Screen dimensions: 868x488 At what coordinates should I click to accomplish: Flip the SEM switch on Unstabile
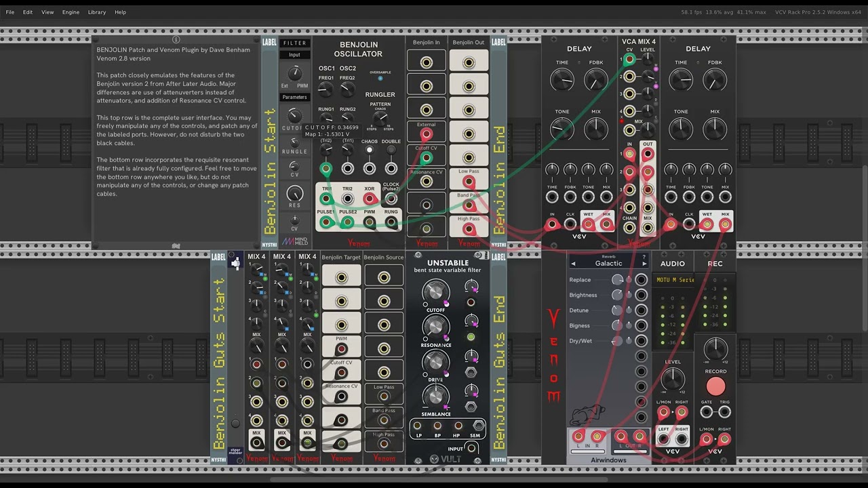tap(478, 426)
